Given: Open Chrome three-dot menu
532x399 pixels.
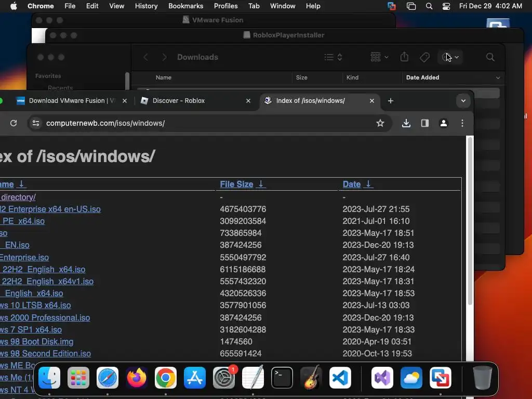Looking at the screenshot, I should (x=462, y=123).
